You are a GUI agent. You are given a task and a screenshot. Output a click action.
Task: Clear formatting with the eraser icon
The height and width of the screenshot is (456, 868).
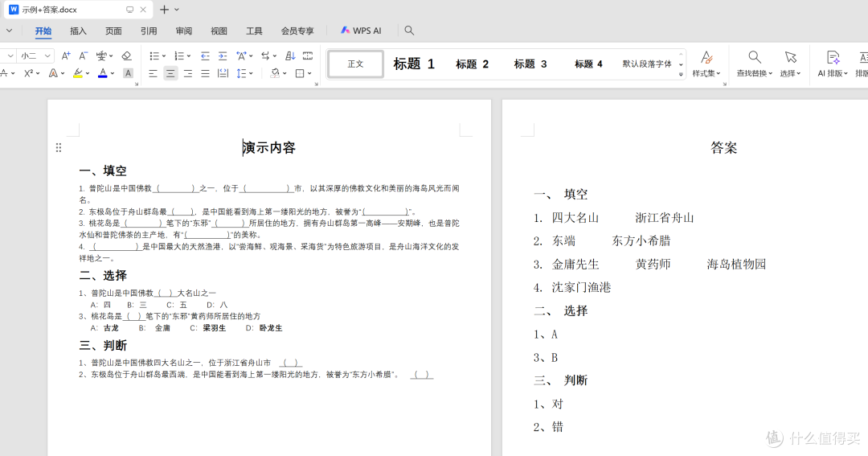(127, 56)
